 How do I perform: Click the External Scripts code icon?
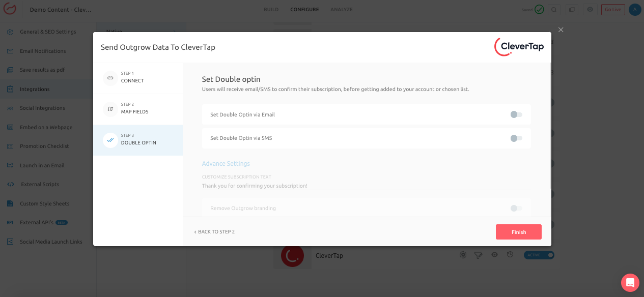click(x=10, y=184)
